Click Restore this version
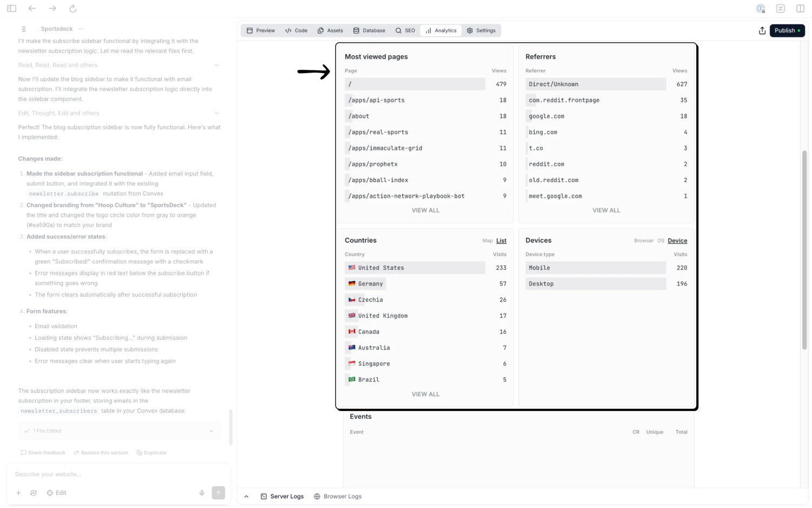Viewport: 812px width, 508px height. 101,453
